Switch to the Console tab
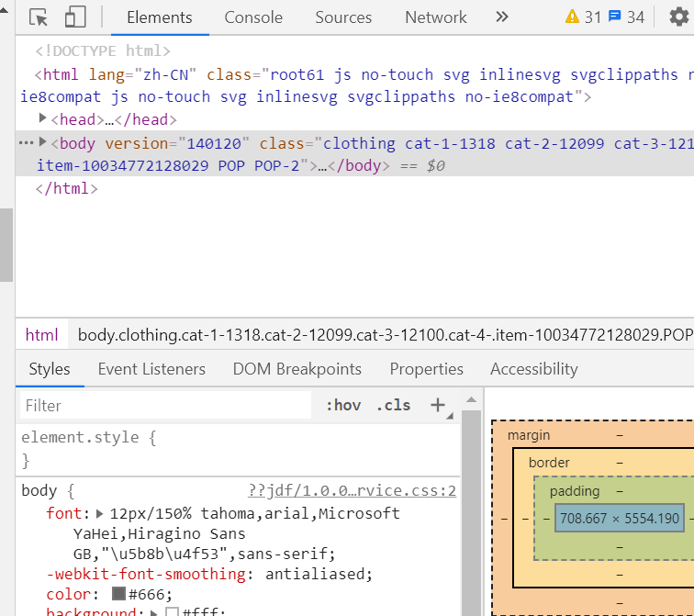 253,17
